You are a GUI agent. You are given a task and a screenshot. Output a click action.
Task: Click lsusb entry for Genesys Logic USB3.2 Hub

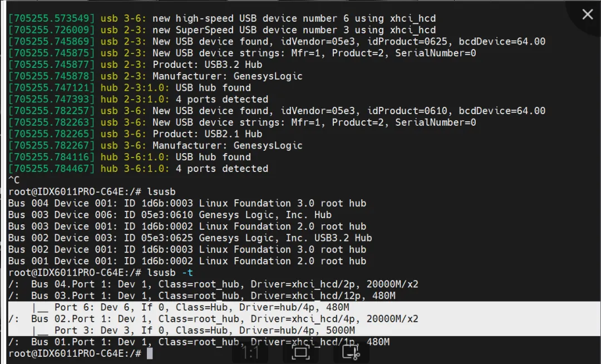[x=190, y=238]
